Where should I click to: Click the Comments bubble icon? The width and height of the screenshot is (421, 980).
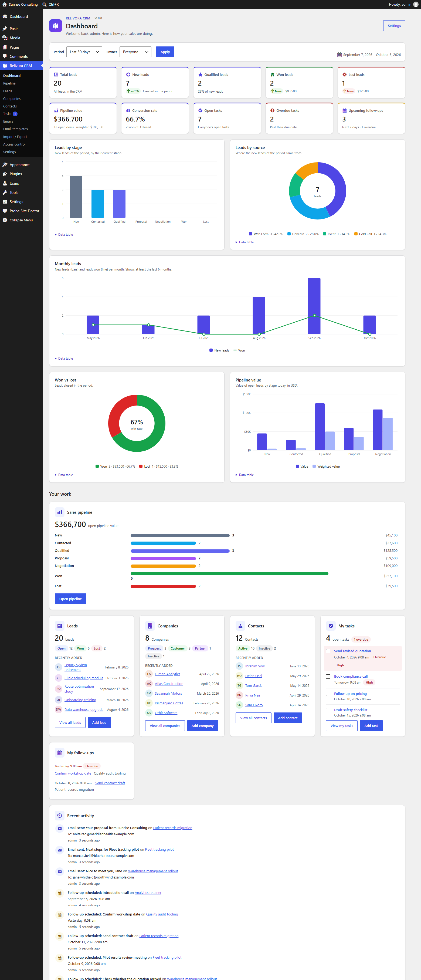click(5, 56)
